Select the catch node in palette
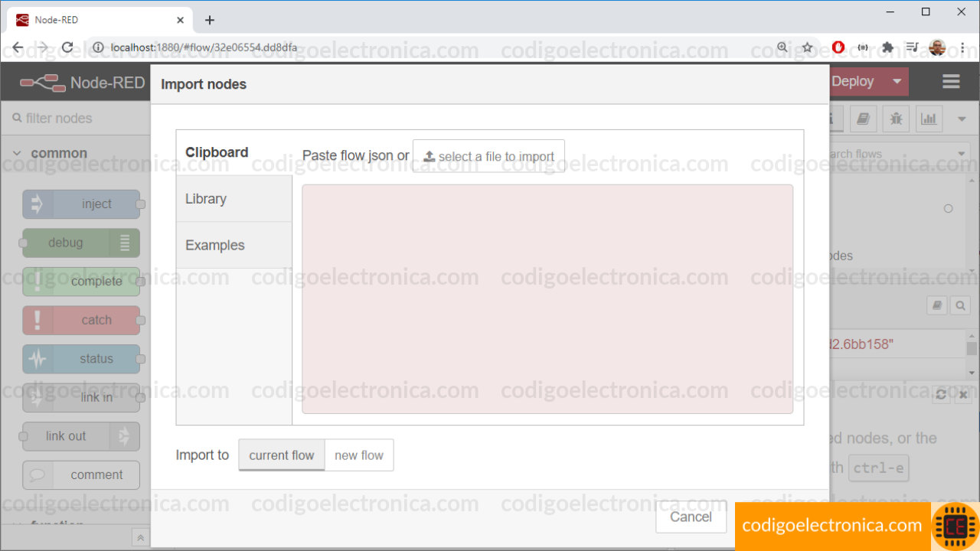 tap(81, 320)
